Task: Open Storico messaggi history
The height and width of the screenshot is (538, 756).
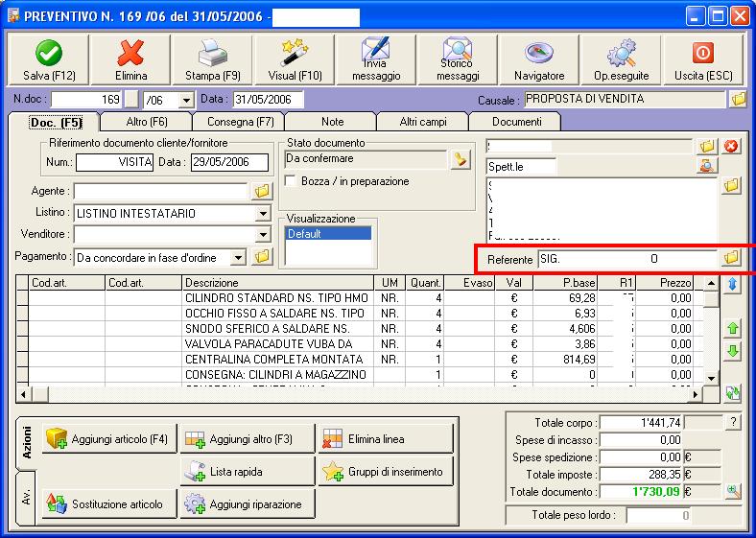Action: 458,60
